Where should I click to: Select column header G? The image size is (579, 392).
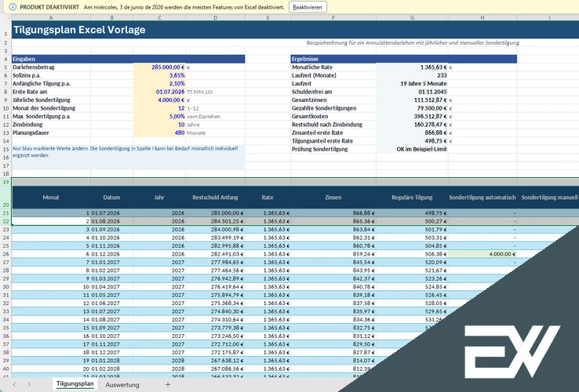click(412, 17)
